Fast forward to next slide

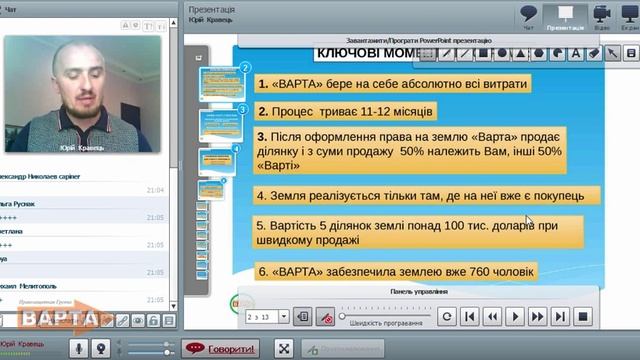pyautogui.click(x=538, y=316)
